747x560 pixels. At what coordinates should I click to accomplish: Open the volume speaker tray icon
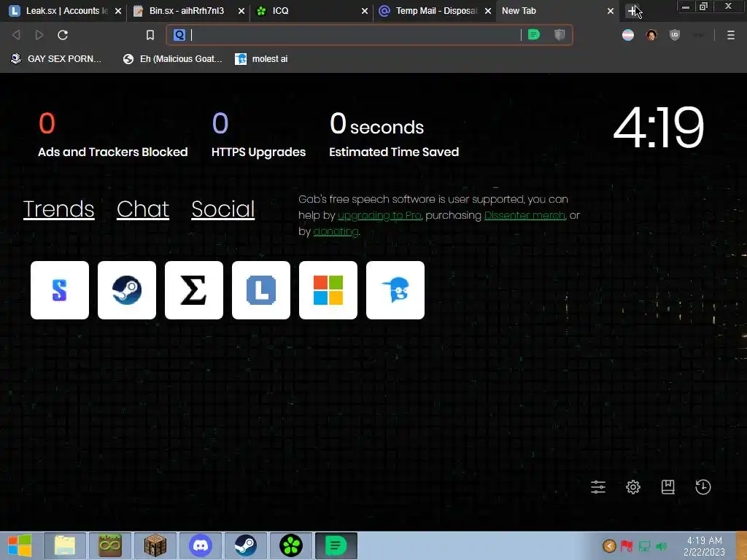(661, 545)
